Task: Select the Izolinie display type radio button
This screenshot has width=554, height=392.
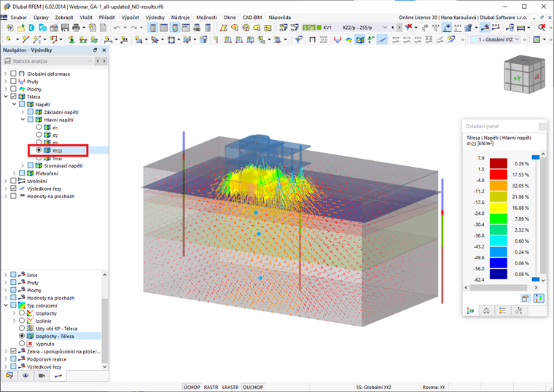Action: (x=22, y=321)
